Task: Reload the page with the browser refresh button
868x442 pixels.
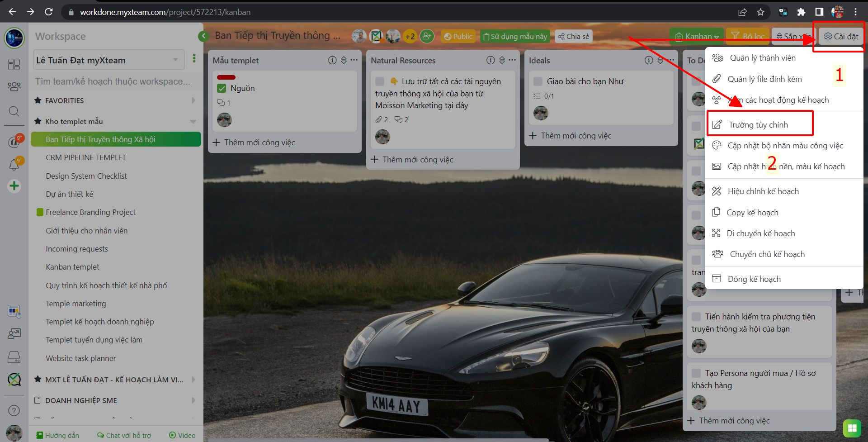Action: (49, 12)
